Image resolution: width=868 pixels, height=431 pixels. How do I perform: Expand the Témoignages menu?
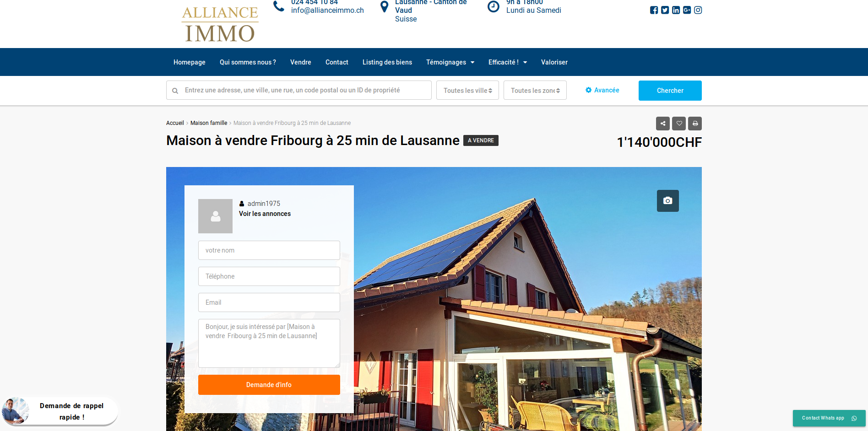pos(450,62)
